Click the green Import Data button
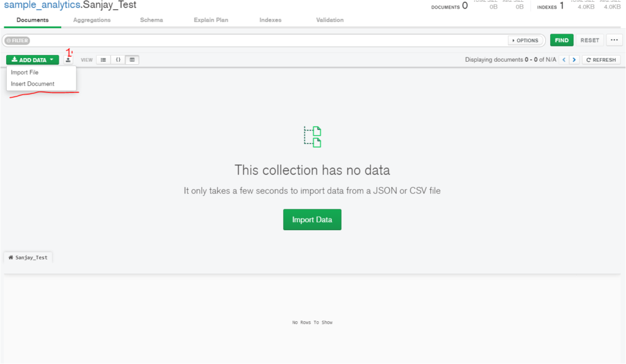 [312, 220]
